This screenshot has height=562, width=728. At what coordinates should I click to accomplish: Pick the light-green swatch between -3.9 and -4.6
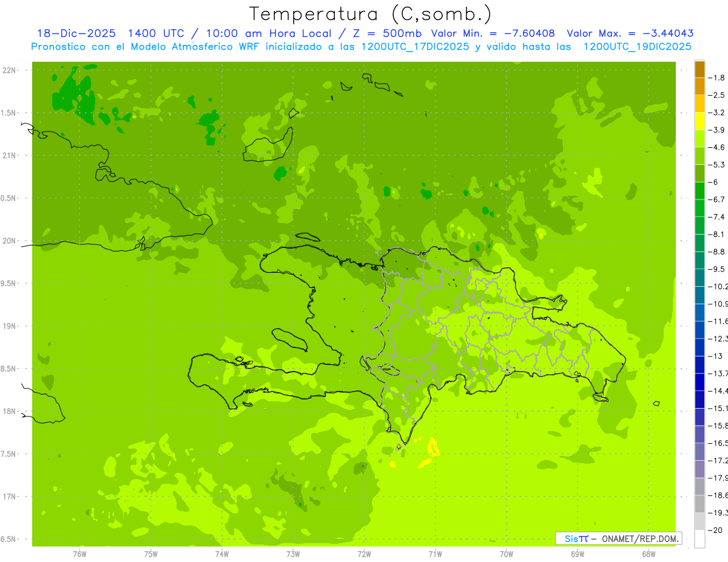click(x=699, y=139)
